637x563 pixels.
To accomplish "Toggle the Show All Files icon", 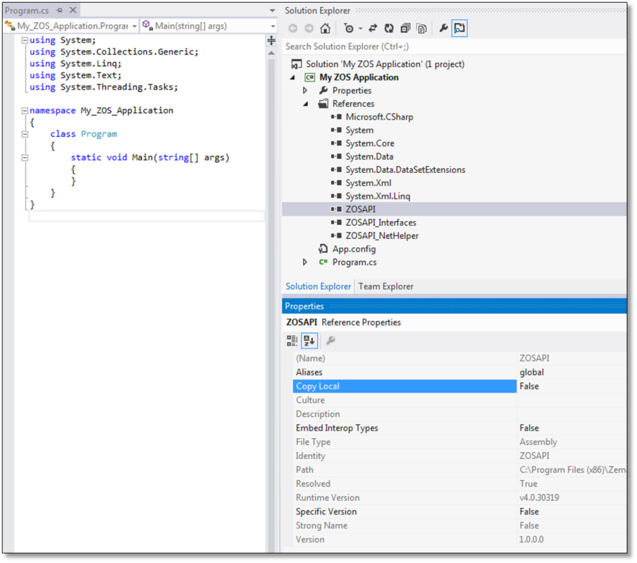I will click(x=422, y=28).
